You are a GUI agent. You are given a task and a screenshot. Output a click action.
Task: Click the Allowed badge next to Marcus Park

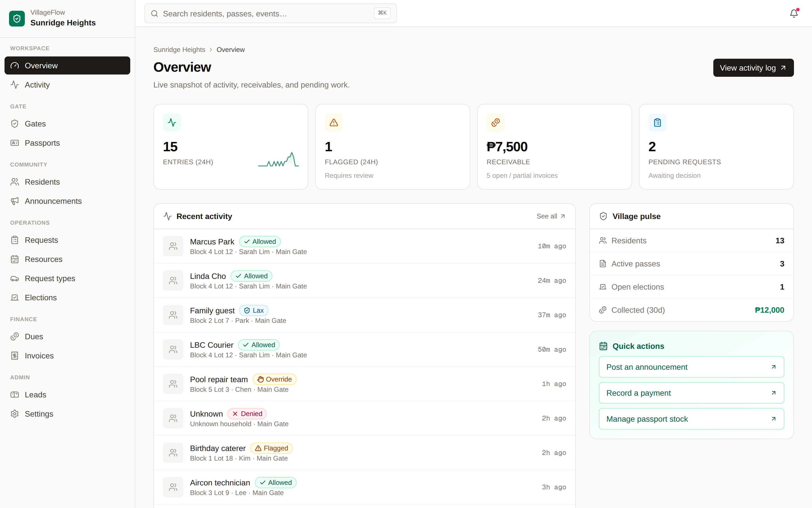click(x=260, y=242)
